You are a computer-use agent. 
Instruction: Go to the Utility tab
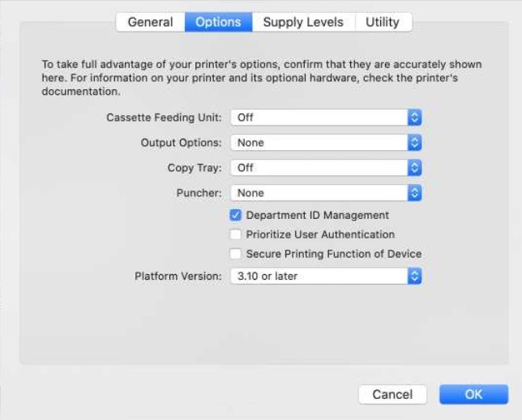(383, 22)
